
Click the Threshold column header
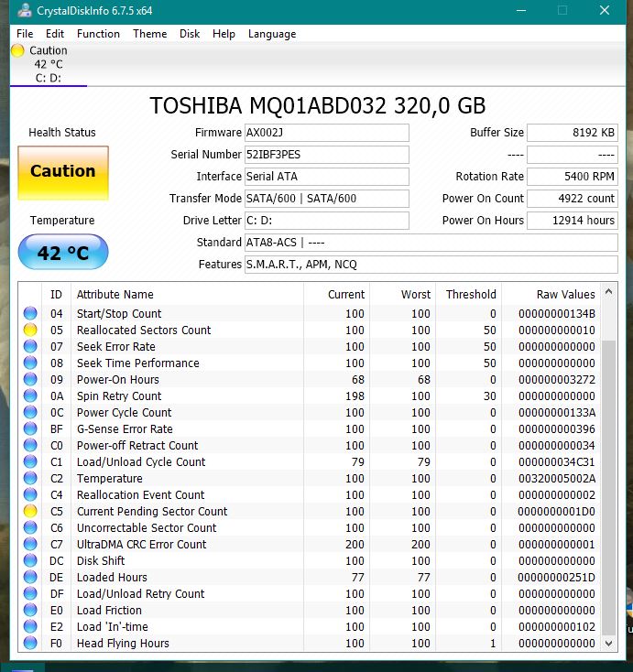(469, 295)
